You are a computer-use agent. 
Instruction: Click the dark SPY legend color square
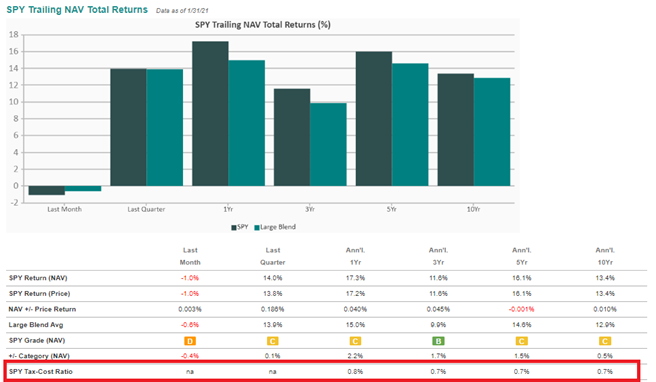tap(234, 227)
